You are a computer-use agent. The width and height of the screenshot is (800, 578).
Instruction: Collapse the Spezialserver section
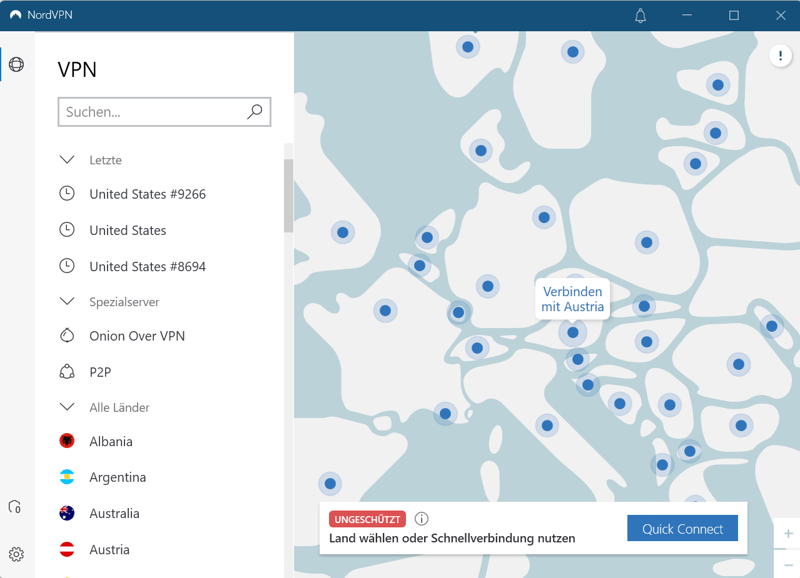pyautogui.click(x=67, y=301)
